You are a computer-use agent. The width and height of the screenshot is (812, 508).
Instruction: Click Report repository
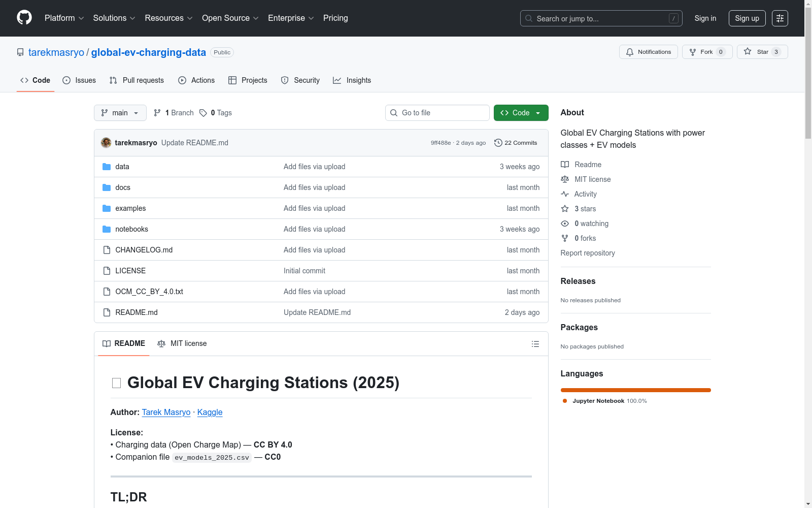pyautogui.click(x=588, y=253)
